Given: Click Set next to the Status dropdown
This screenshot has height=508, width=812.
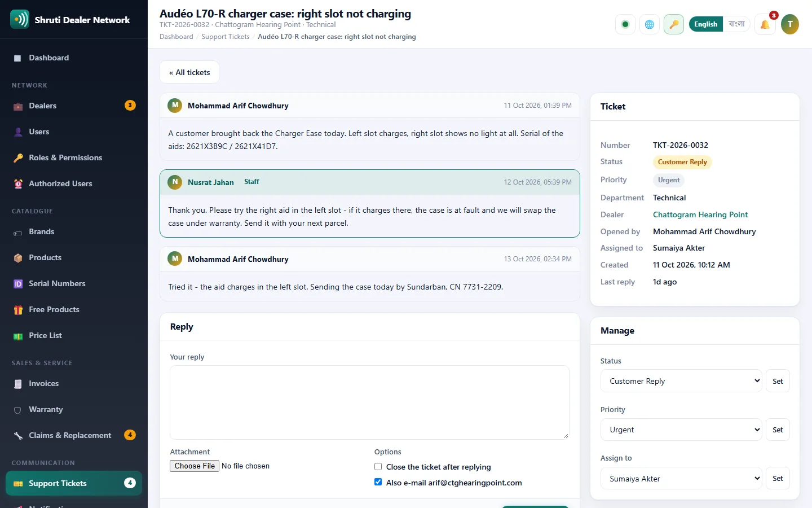Looking at the screenshot, I should pyautogui.click(x=778, y=381).
